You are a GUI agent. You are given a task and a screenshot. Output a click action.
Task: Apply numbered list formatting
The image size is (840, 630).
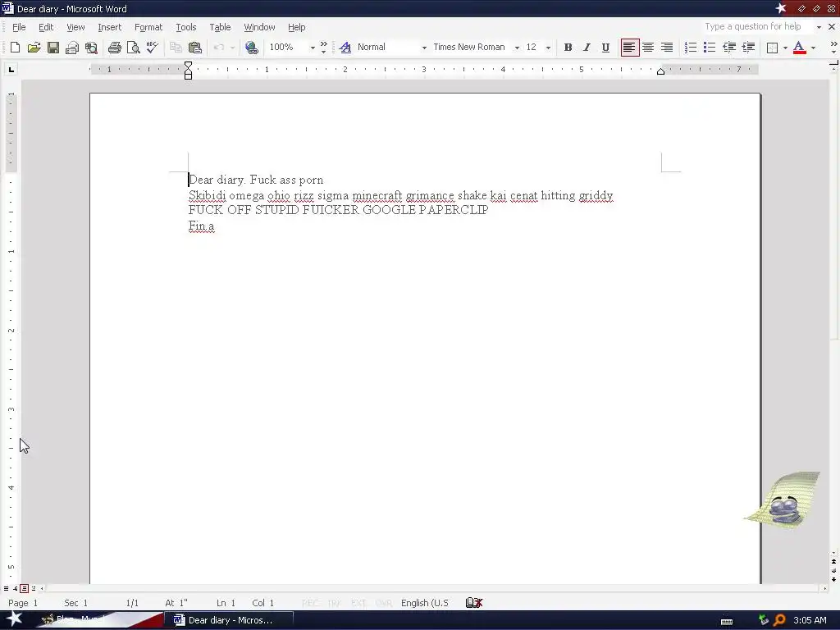pyautogui.click(x=691, y=48)
